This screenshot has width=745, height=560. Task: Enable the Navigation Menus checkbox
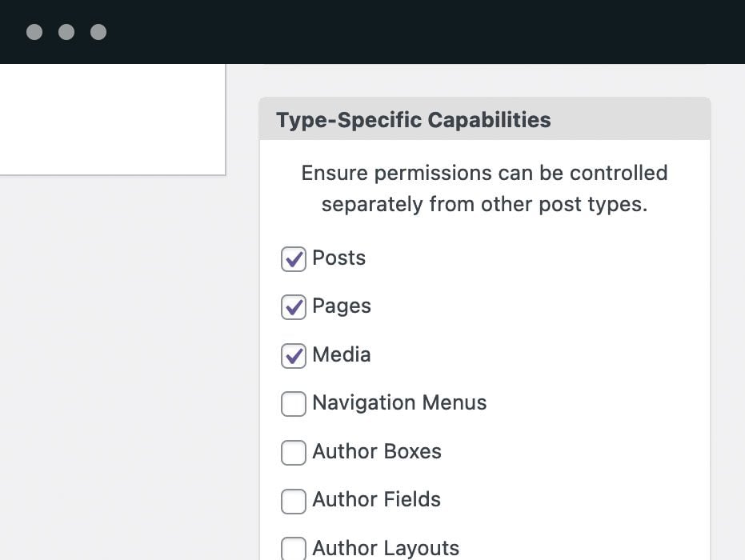(294, 404)
